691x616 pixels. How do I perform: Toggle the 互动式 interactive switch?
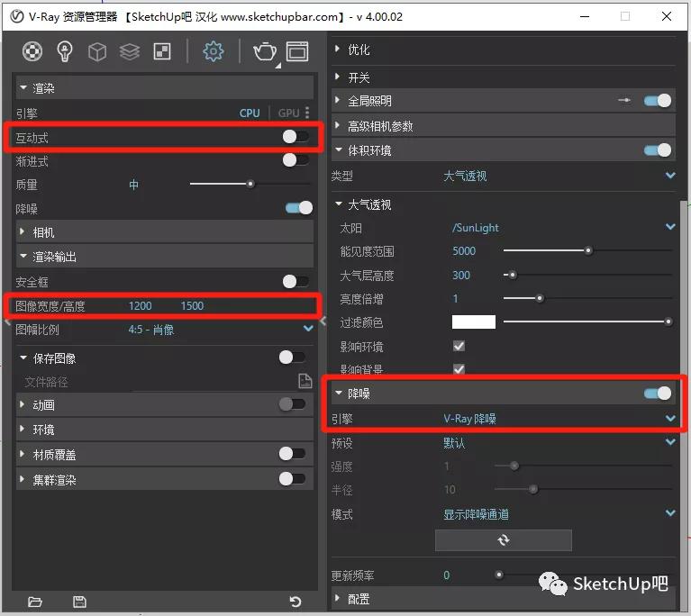(295, 137)
